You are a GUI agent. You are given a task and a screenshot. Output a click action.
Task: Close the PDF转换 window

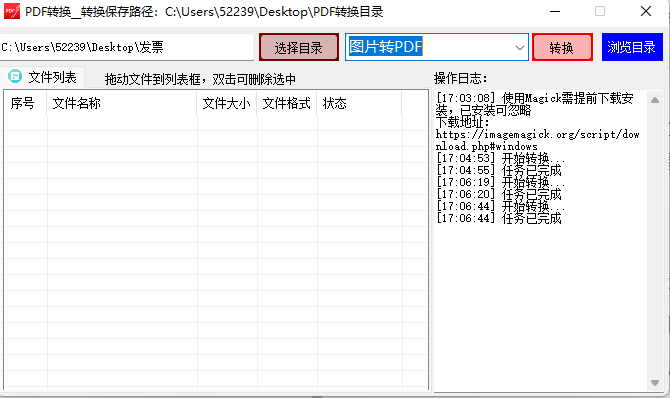[x=646, y=12]
